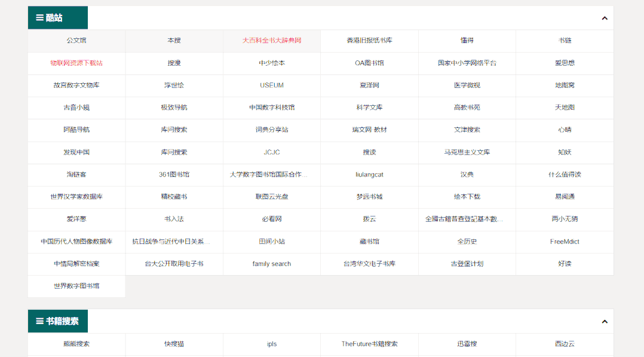Visit 汉典
Screen dimensions: 644x357
[x=467, y=175]
